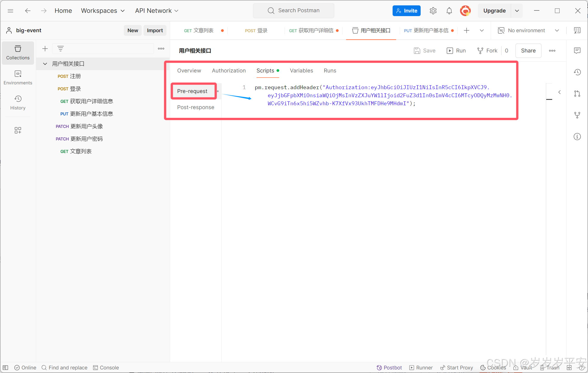Run the collection with Run button
Screen dimensions: 588x373
(x=456, y=51)
